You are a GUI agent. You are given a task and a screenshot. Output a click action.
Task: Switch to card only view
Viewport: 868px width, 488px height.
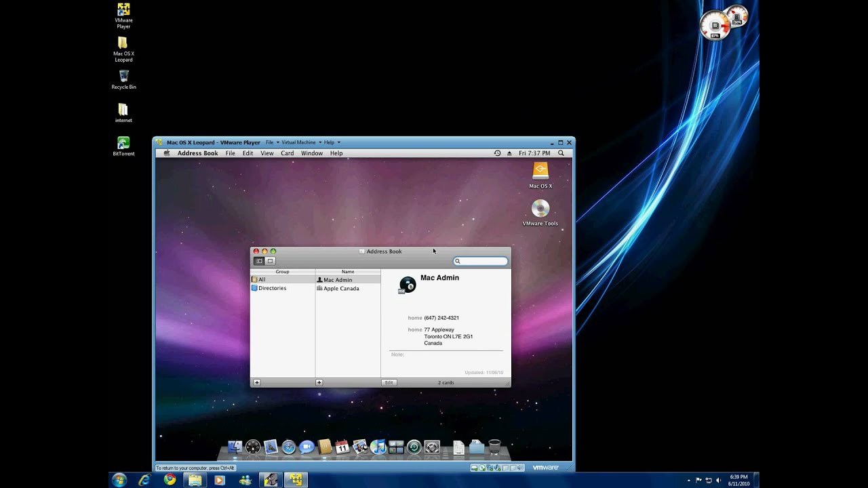coord(270,261)
